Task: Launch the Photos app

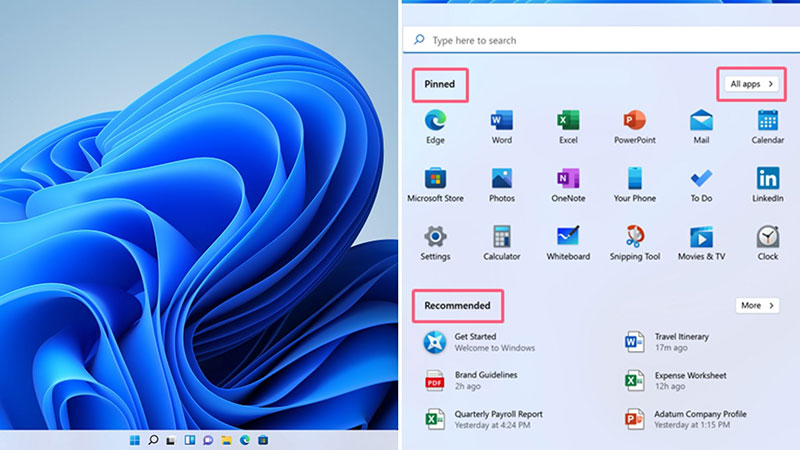Action: pyautogui.click(x=502, y=185)
